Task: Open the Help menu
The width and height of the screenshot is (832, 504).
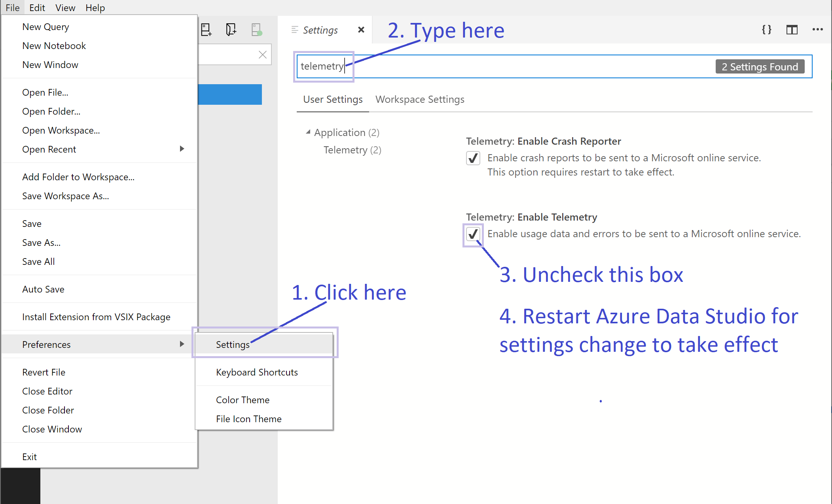Action: click(x=95, y=8)
